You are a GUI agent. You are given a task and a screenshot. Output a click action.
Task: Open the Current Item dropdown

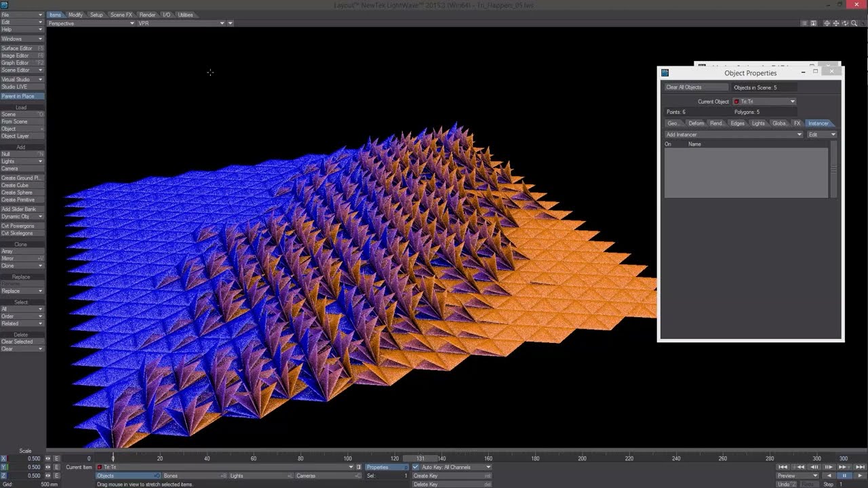click(224, 467)
